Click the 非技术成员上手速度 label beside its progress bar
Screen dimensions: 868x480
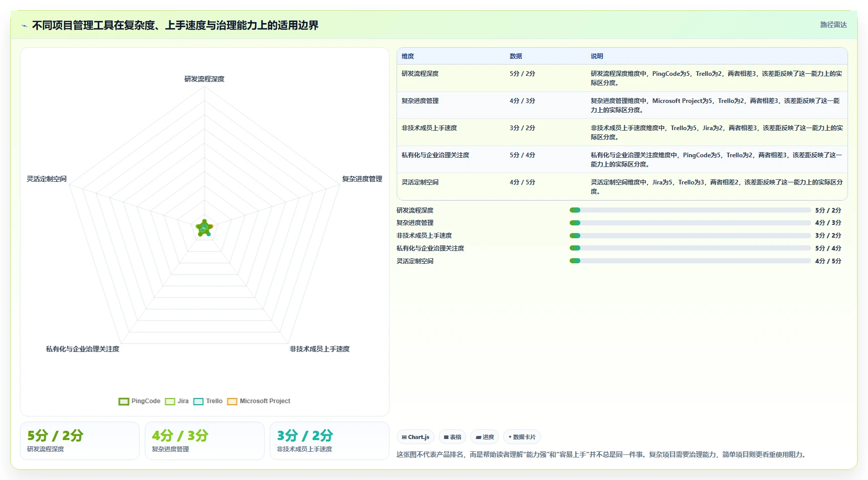(x=424, y=236)
